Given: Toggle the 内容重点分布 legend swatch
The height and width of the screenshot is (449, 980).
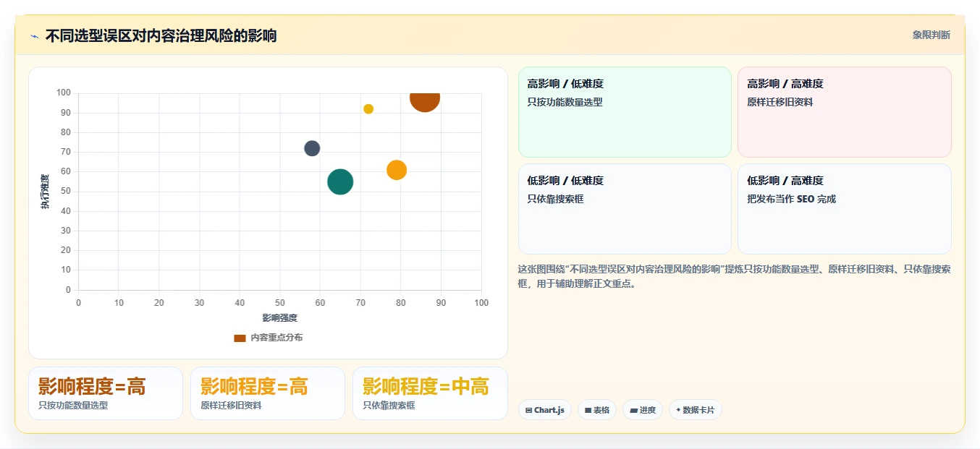Looking at the screenshot, I should pyautogui.click(x=240, y=338).
